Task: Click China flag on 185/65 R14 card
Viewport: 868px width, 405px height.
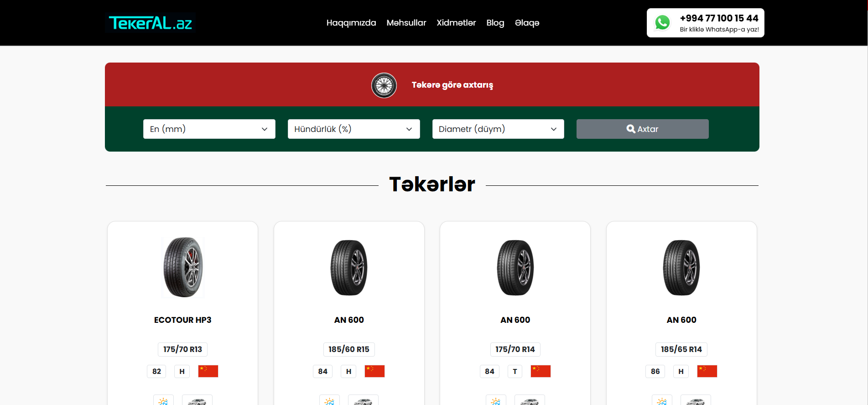Action: [707, 371]
